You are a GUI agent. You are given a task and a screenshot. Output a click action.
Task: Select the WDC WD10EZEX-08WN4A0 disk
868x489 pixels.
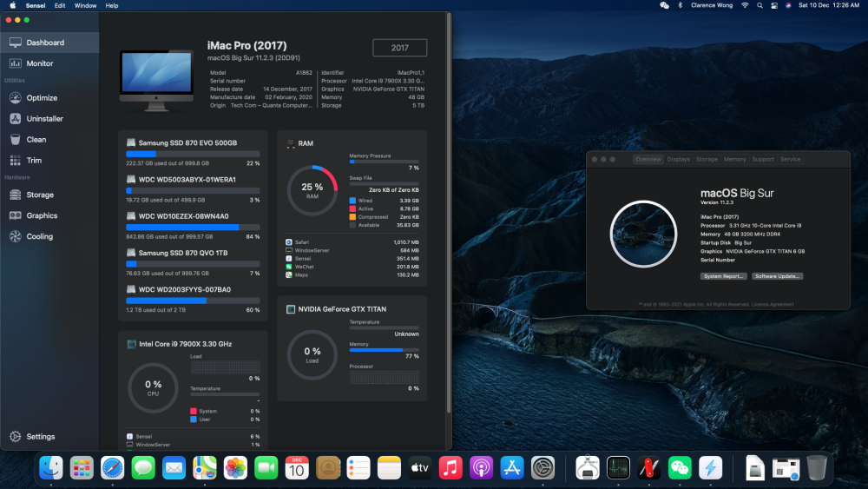pyautogui.click(x=192, y=226)
